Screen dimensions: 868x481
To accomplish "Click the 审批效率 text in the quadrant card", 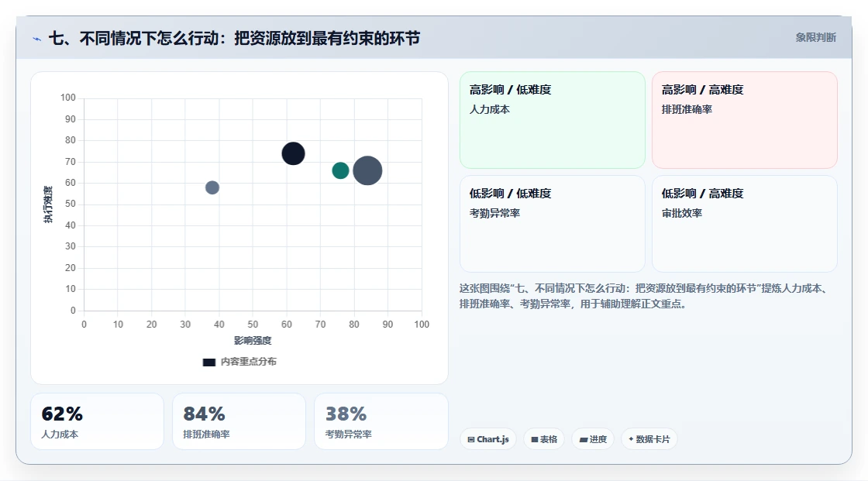I will 682,213.
